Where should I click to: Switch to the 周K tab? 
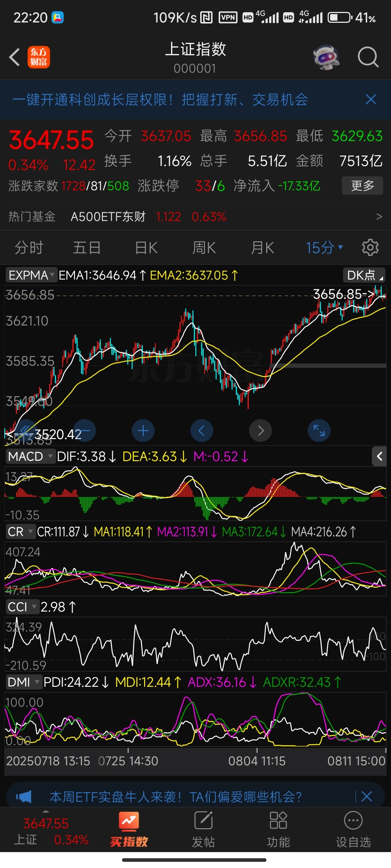pos(204,248)
